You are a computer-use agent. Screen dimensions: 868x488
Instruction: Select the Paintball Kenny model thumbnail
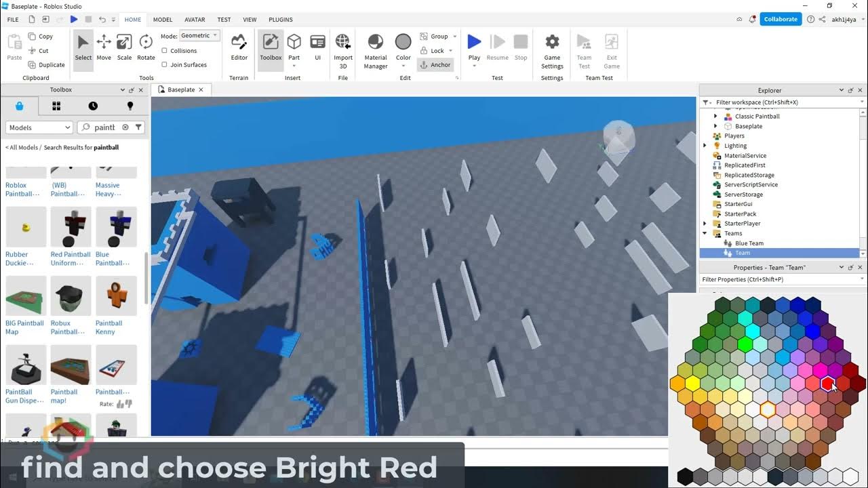click(116, 296)
